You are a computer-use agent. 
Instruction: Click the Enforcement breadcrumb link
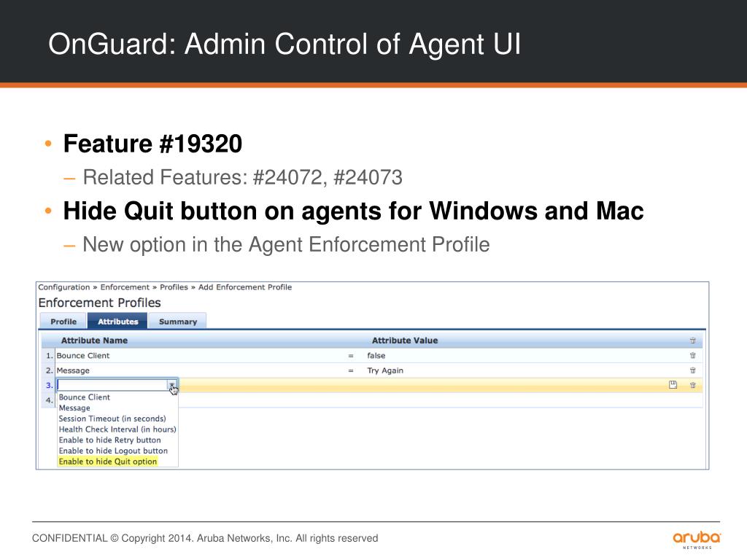pyautogui.click(x=125, y=287)
